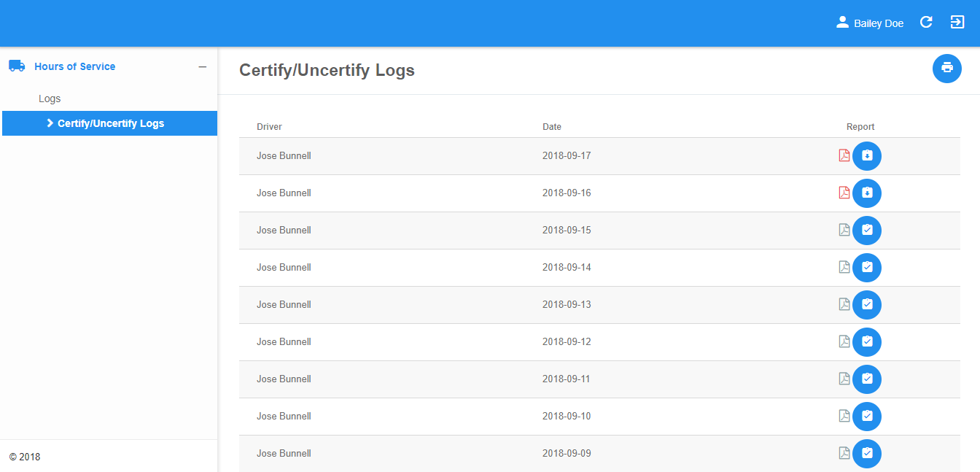Open the red PDF report for 2018-09-16

click(x=844, y=193)
